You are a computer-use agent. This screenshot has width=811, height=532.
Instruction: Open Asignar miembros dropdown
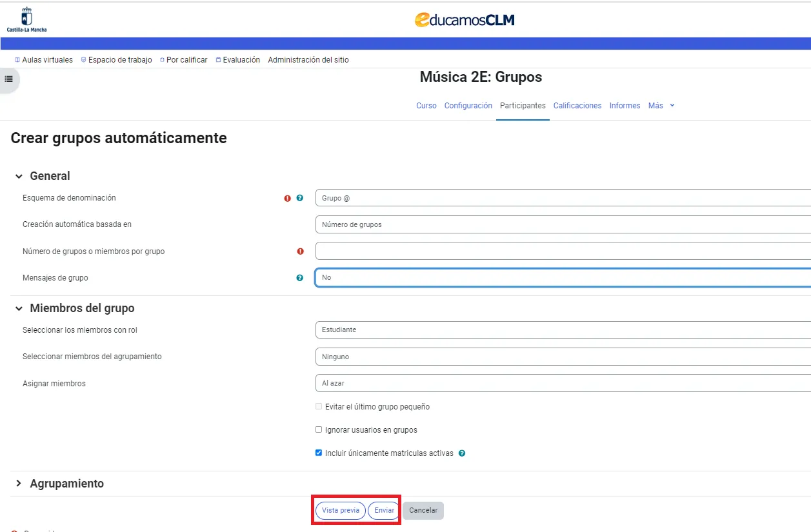pos(561,383)
